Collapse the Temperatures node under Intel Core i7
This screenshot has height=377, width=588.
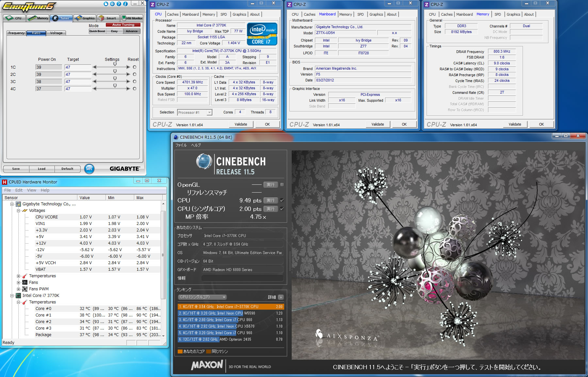19,302
